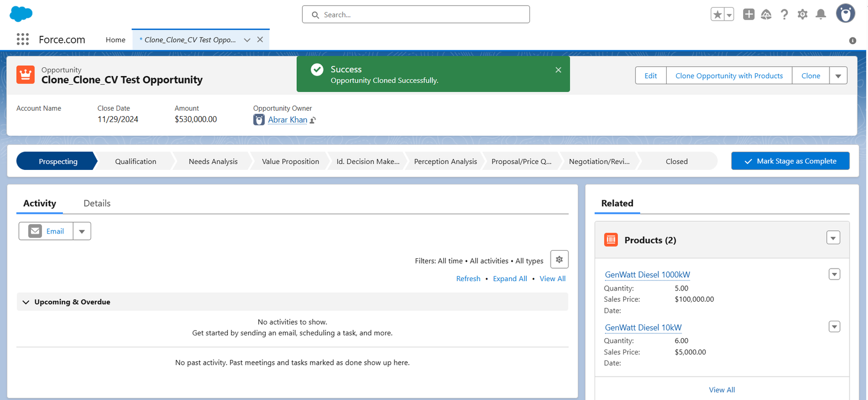Click the Products (2) list heading
Image resolution: width=868 pixels, height=400 pixels.
[650, 240]
